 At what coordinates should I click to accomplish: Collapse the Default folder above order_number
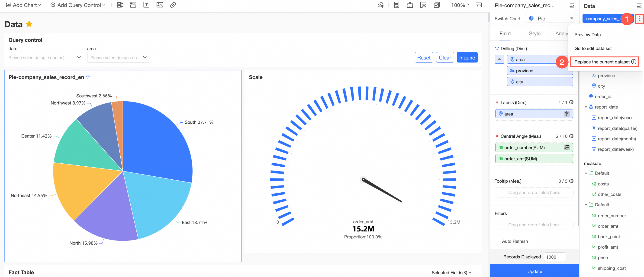coord(586,205)
